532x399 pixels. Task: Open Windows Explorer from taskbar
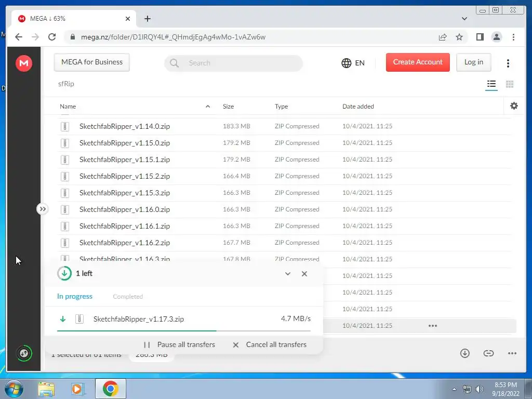coord(46,389)
